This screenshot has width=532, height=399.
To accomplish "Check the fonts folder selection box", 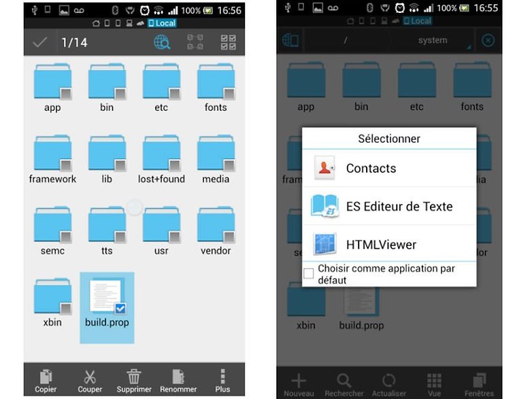I will (x=229, y=93).
